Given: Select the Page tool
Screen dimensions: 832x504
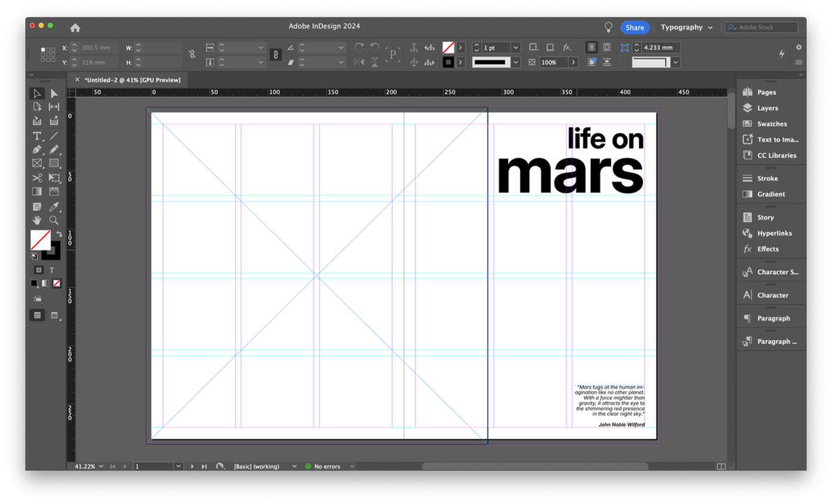Looking at the screenshot, I should (37, 107).
